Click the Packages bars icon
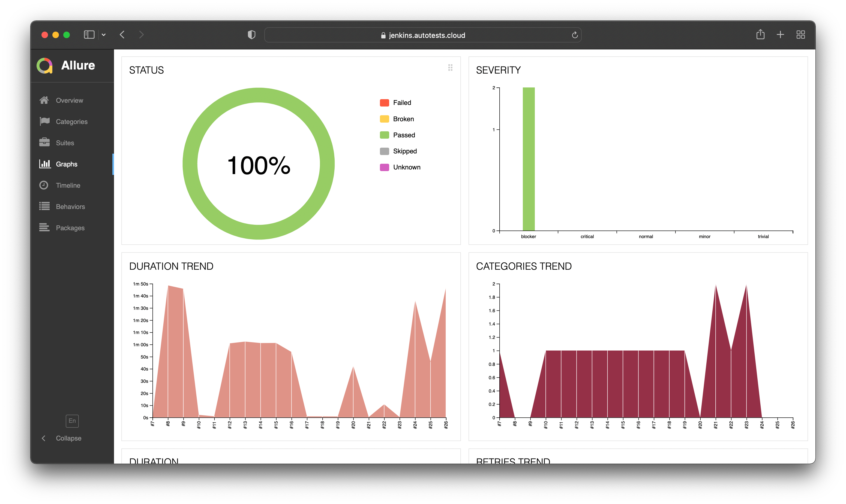846x504 pixels. 44,227
